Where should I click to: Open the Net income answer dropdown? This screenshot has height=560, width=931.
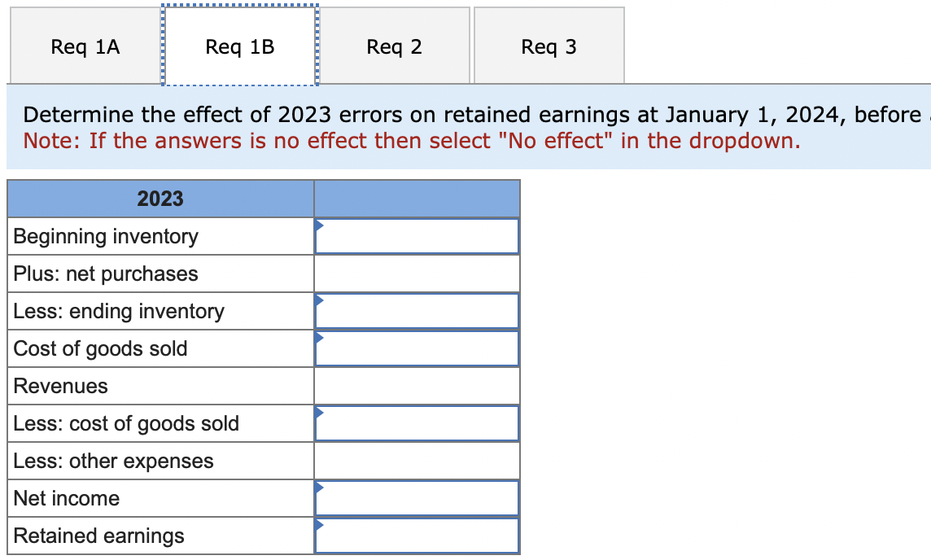tap(417, 497)
